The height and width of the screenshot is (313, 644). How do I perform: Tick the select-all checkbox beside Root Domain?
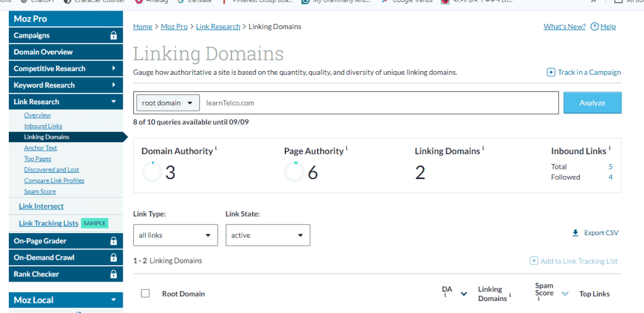145,294
